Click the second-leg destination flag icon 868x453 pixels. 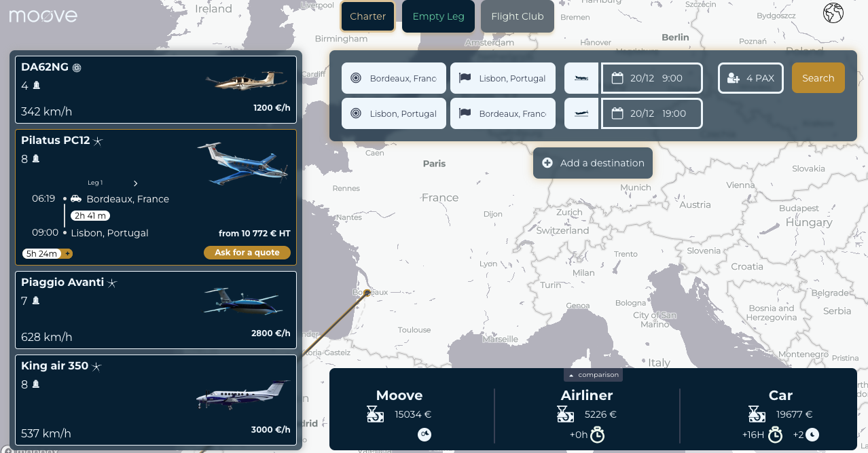465,113
